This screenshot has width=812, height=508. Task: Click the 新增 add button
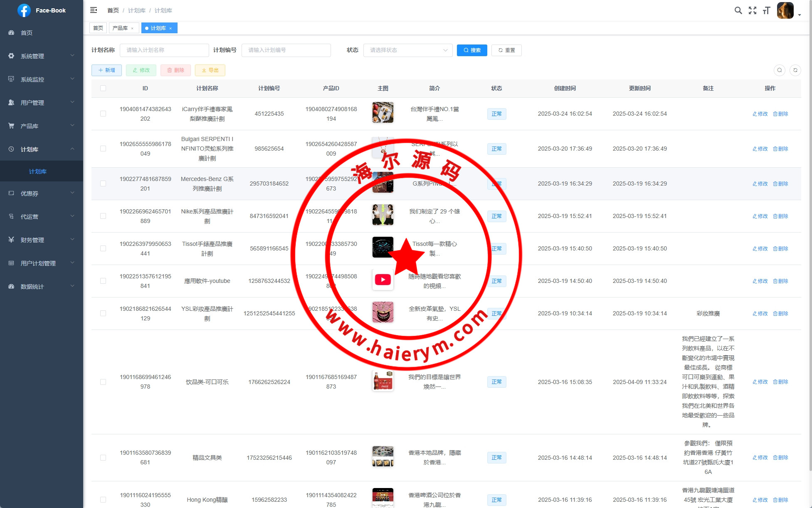(x=106, y=70)
